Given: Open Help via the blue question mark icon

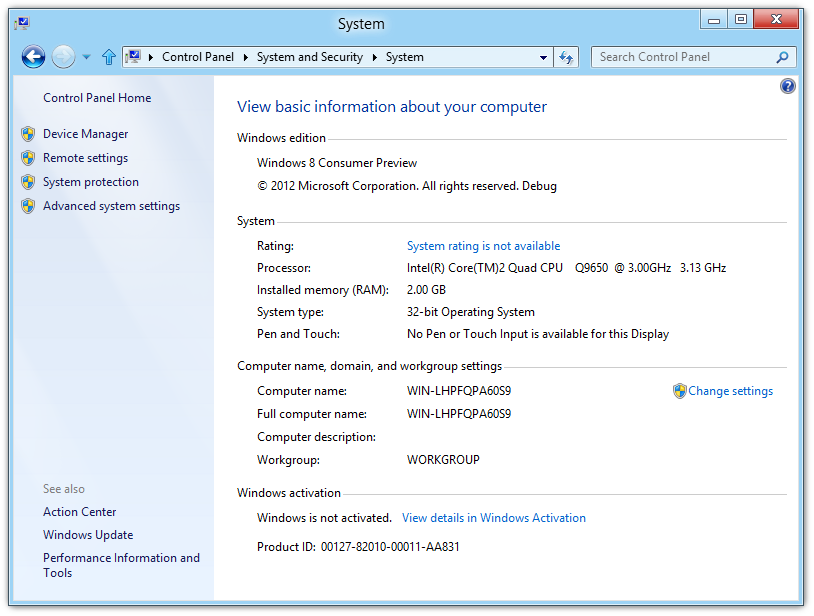Looking at the screenshot, I should click(787, 87).
